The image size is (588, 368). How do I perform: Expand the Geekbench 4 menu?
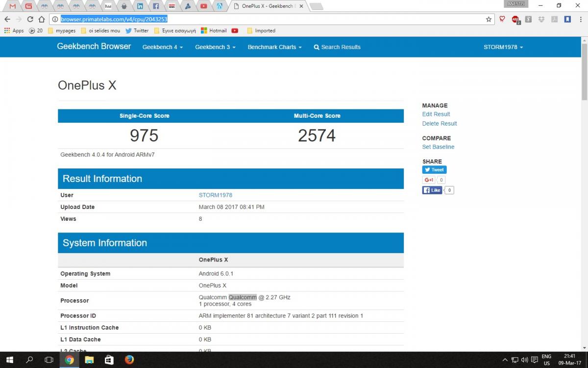(163, 47)
